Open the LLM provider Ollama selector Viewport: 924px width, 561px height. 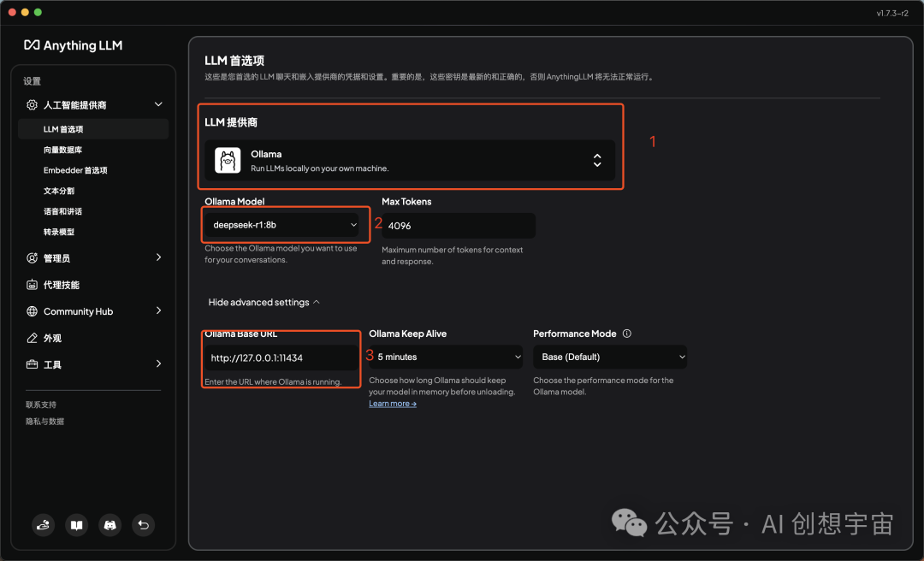tap(410, 160)
